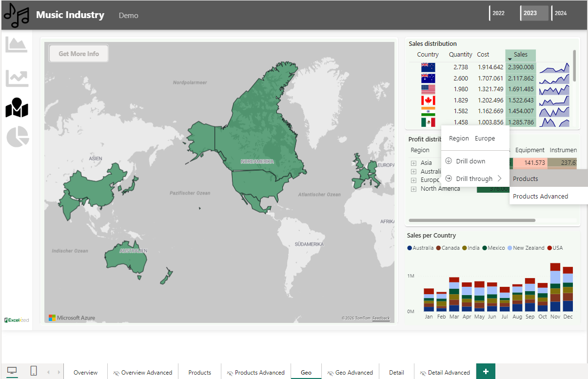Screen dimensions: 588x379
Task: Click Sales distribution vertical scrollbar
Action: [x=574, y=65]
